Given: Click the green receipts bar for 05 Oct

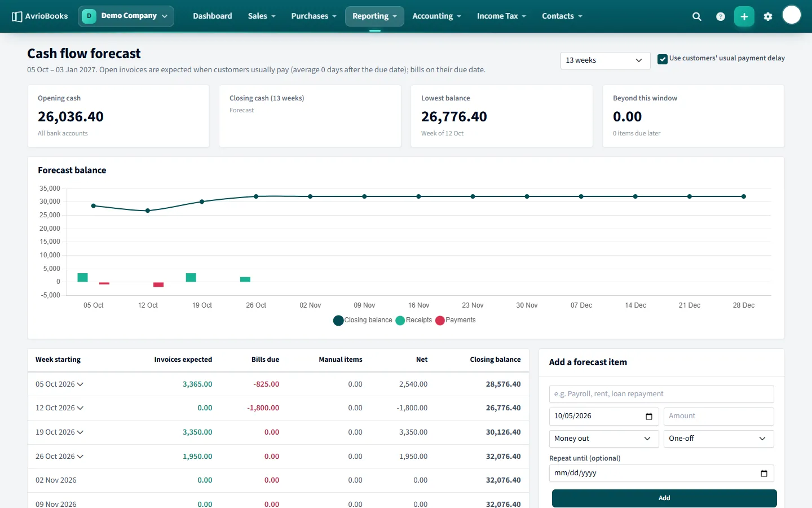Looking at the screenshot, I should [x=82, y=277].
